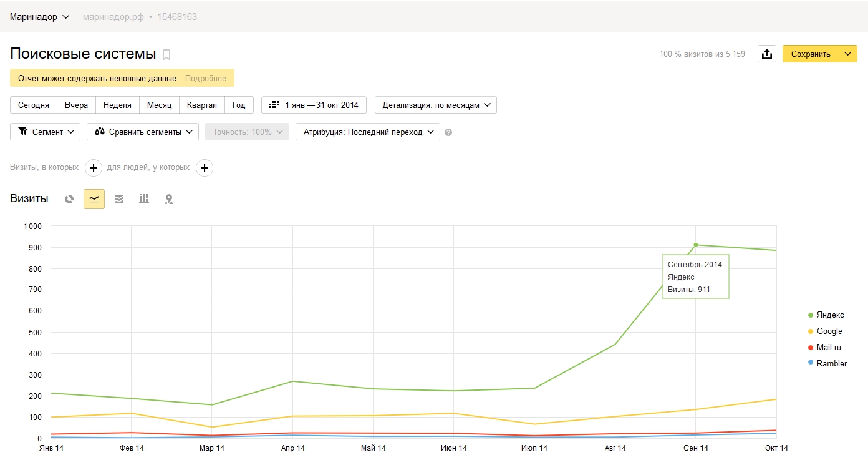Viewport: 868px width, 470px height.
Task: Open the date range 1 янв — 31 окт 2014 picker
Action: [314, 105]
